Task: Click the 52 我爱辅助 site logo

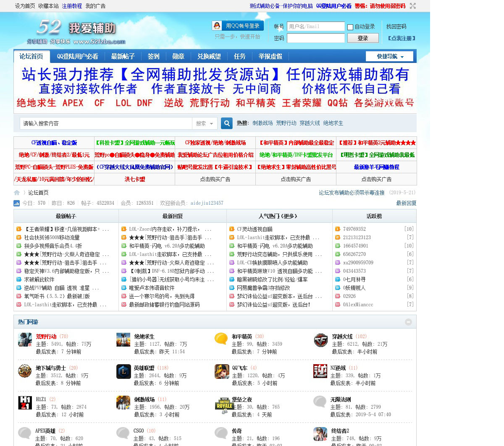Action: tap(77, 31)
